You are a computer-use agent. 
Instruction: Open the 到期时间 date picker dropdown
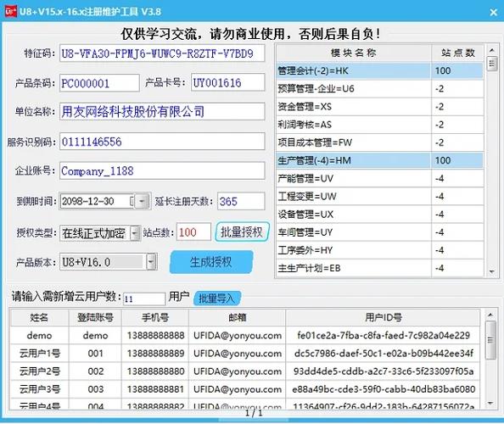point(142,202)
